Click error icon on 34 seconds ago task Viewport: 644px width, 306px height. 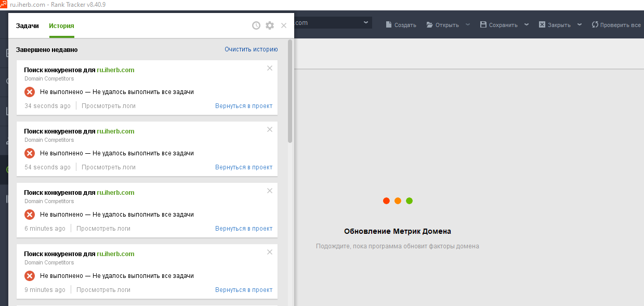pos(30,92)
